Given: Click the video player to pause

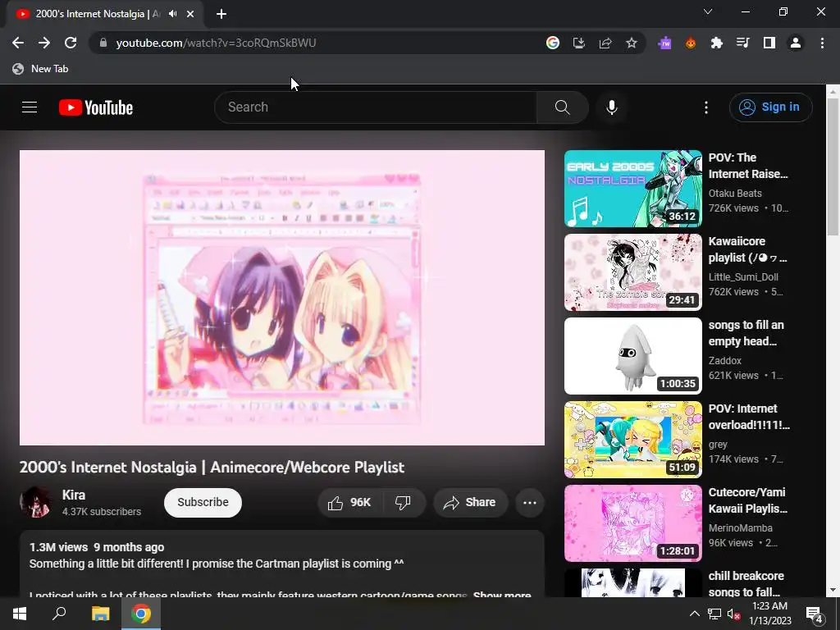Looking at the screenshot, I should [282, 297].
